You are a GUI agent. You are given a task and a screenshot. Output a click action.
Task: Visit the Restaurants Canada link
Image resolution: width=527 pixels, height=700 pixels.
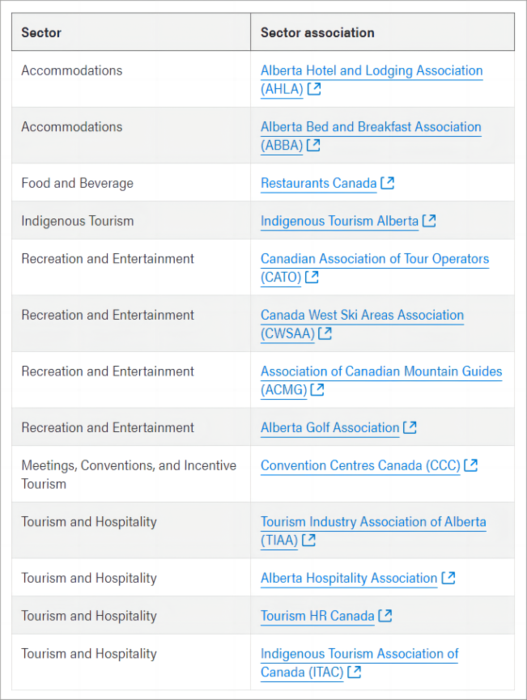318,183
